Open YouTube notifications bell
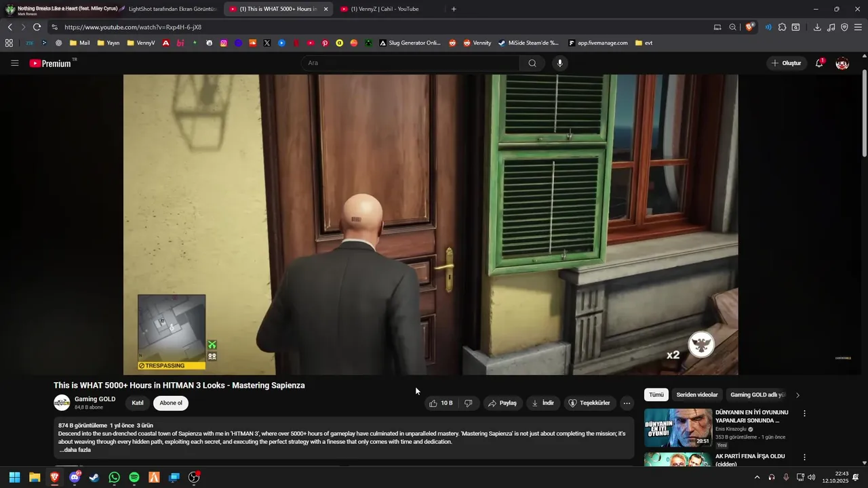This screenshot has height=488, width=868. (x=819, y=63)
